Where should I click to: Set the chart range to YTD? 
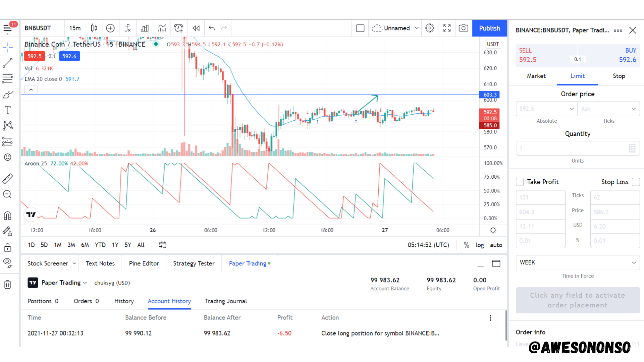tap(100, 245)
